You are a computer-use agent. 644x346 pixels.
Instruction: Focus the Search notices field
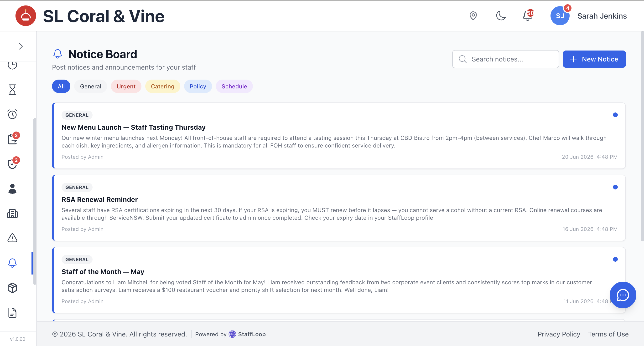505,59
